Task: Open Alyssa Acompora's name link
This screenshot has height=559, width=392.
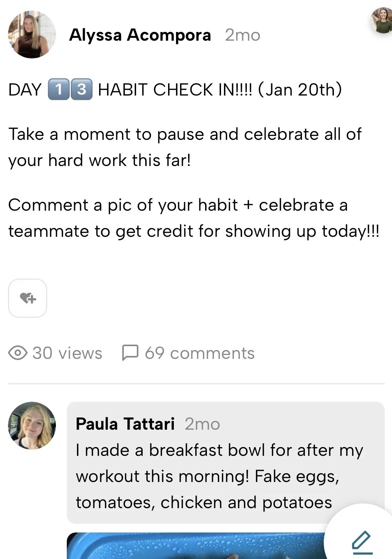Action: [x=140, y=35]
